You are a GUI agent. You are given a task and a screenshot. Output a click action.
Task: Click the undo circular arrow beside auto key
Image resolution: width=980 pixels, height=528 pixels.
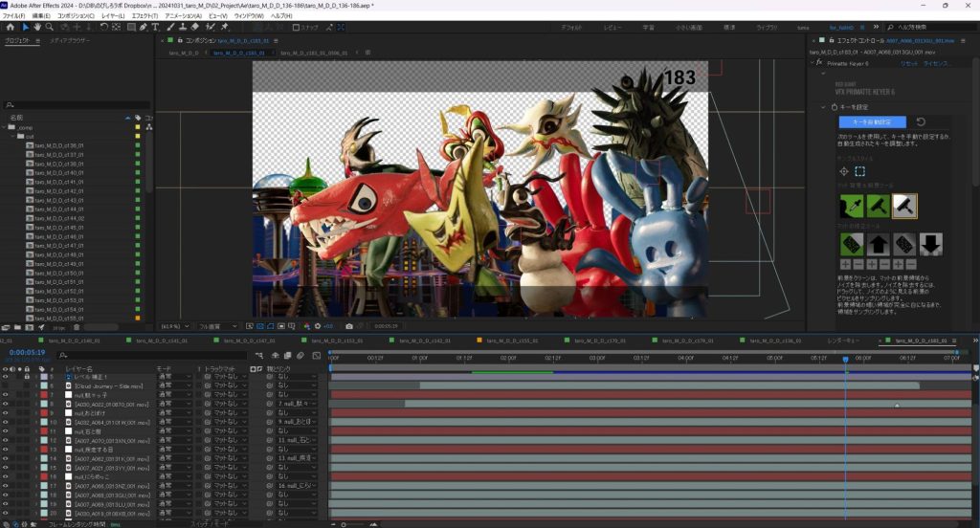[x=921, y=121]
